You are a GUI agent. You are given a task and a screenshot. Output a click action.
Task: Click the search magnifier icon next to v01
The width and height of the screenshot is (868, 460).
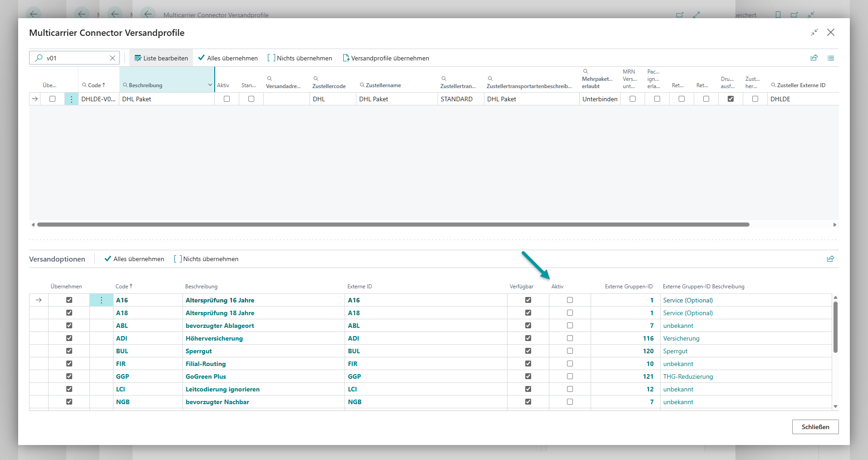coord(39,58)
